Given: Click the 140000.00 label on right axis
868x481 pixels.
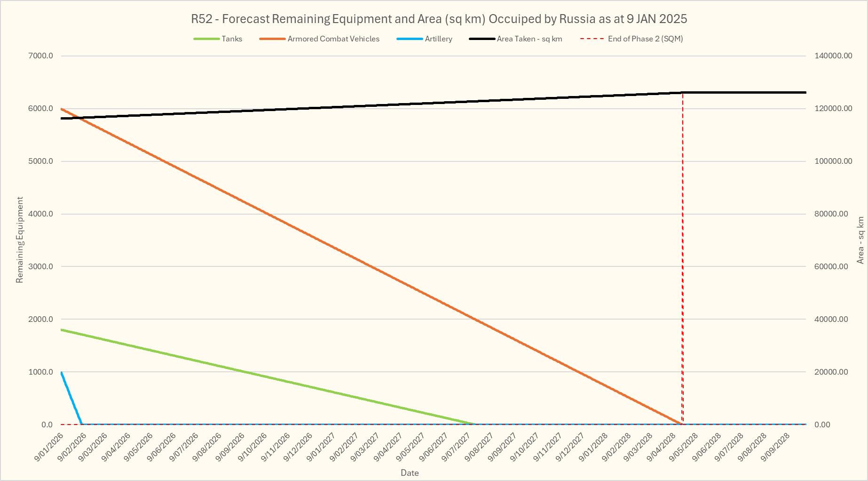Looking at the screenshot, I should point(833,56).
